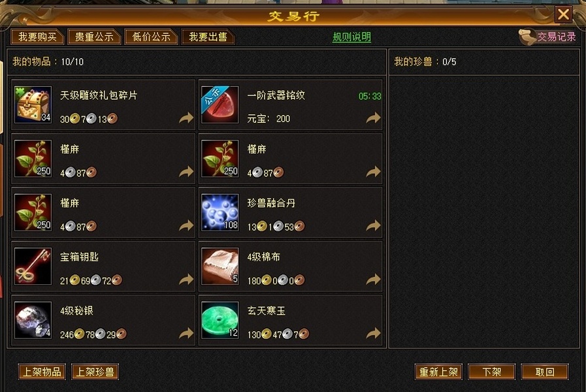Select the 宝箱钥匙 key icon
586x392 pixels.
click(33, 266)
